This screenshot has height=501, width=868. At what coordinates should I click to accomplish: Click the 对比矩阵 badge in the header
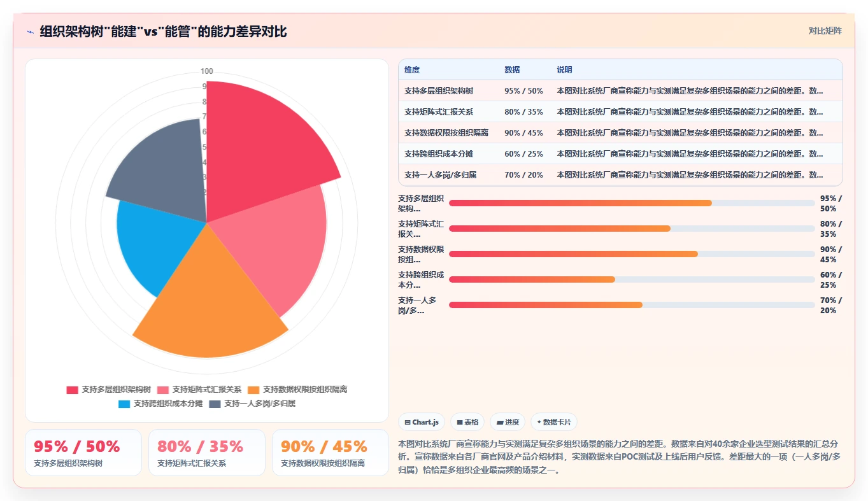tap(825, 31)
